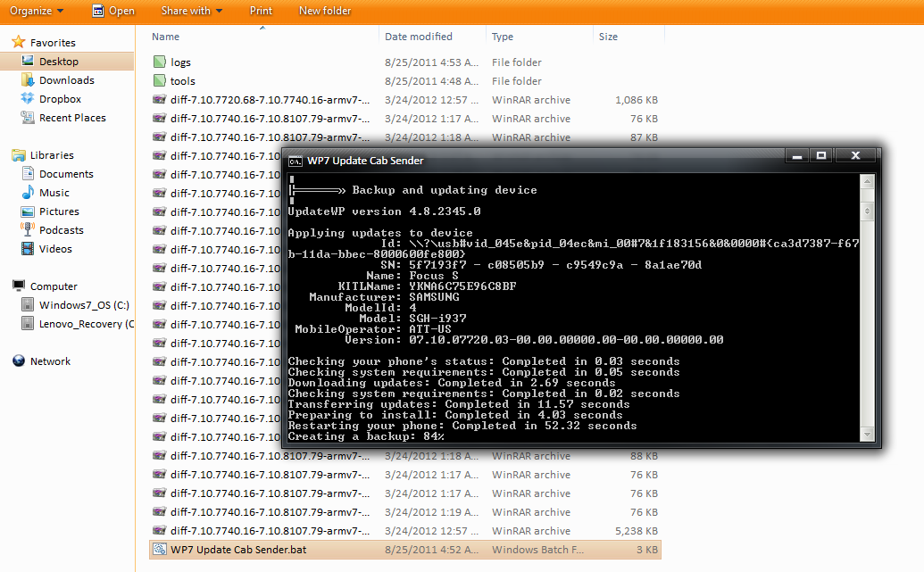
Task: Click the batch file icon of WP7 Update Cab Sender.bat
Action: point(159,549)
